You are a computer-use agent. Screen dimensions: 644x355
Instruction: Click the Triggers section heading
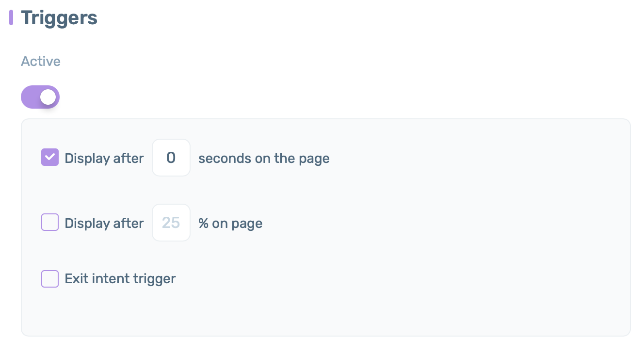(x=59, y=18)
